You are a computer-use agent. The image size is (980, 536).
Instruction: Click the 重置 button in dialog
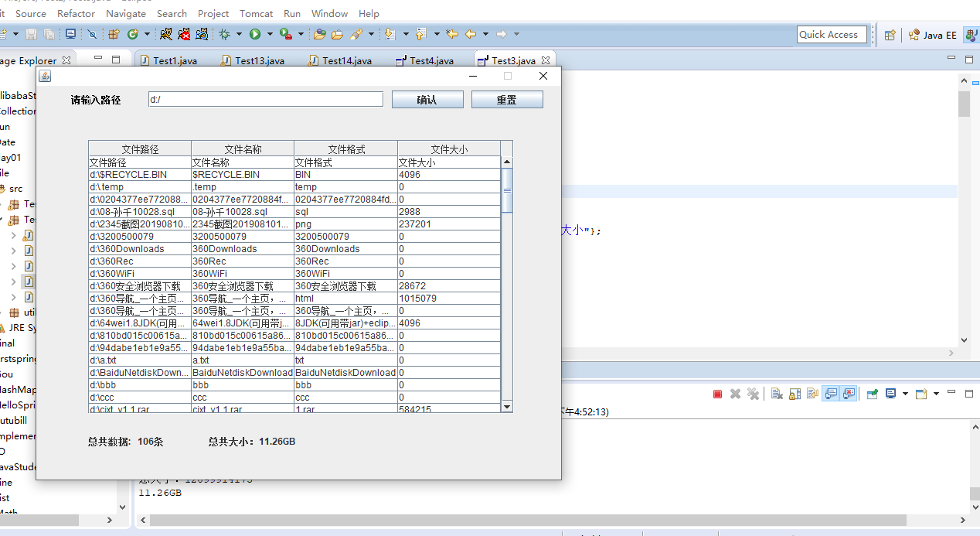[507, 100]
